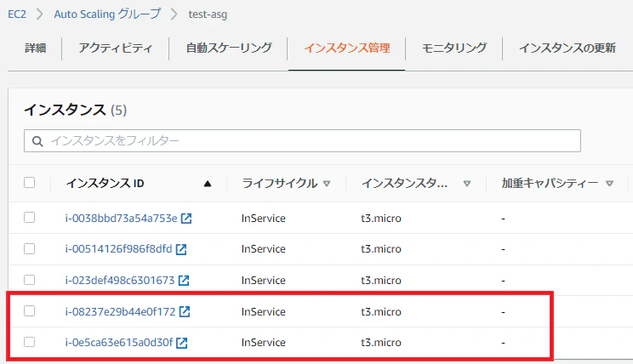Screen dimensions: 633x364
Task: Click InService status of i-0038bbd73a54a753e row
Action: (x=263, y=219)
